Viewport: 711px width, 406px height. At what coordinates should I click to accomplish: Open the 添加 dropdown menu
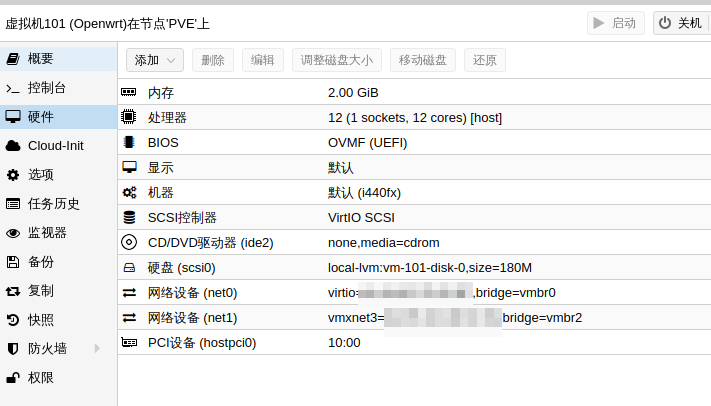pos(154,60)
